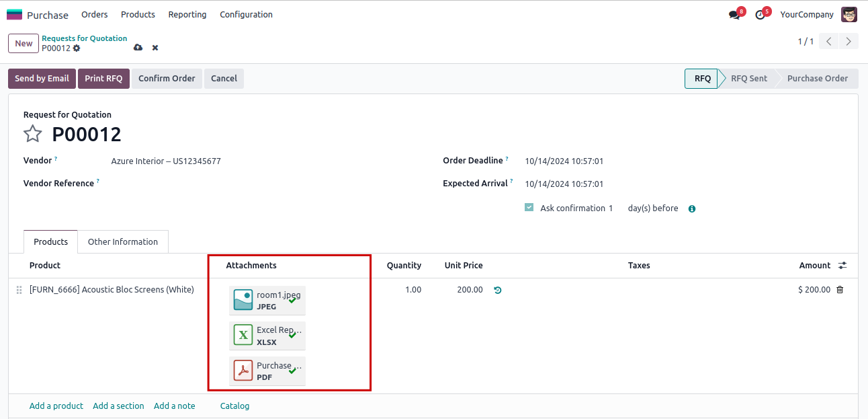Click the cloud save icon
868x419 pixels.
pos(138,48)
